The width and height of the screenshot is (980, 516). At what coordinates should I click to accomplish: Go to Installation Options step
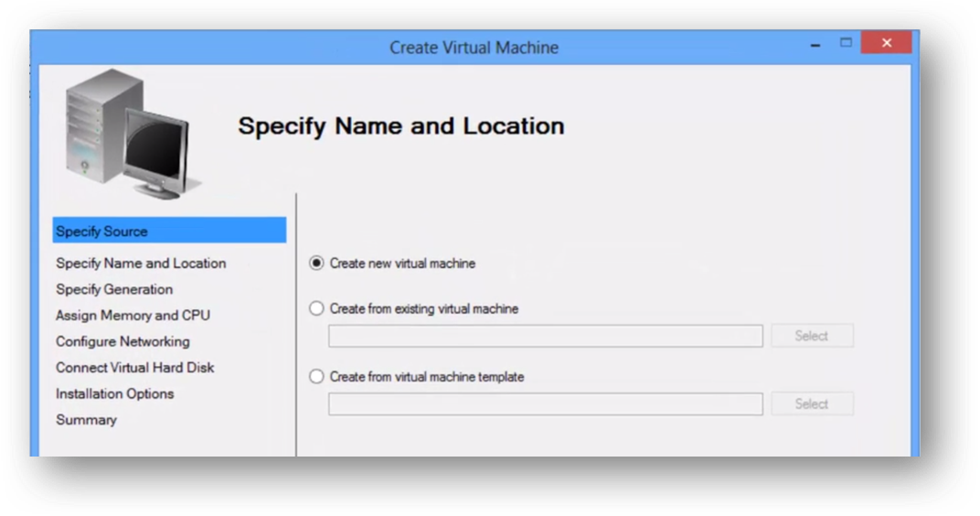[114, 393]
